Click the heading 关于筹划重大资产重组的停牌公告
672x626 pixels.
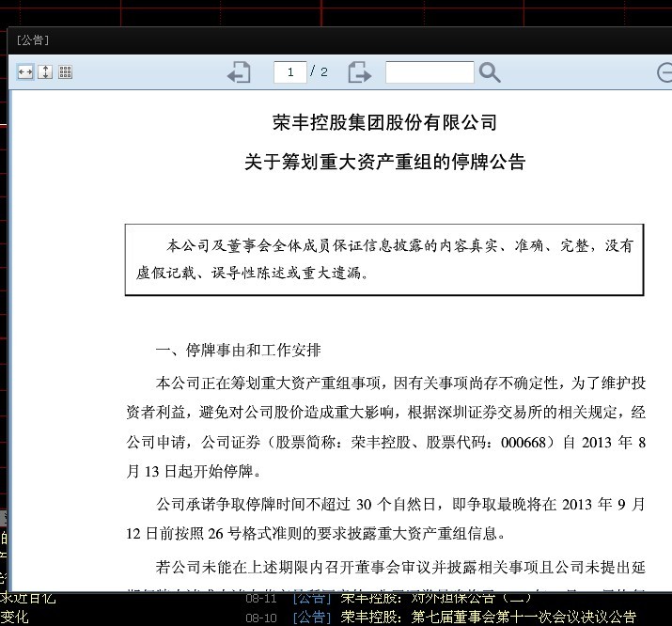coord(383,162)
